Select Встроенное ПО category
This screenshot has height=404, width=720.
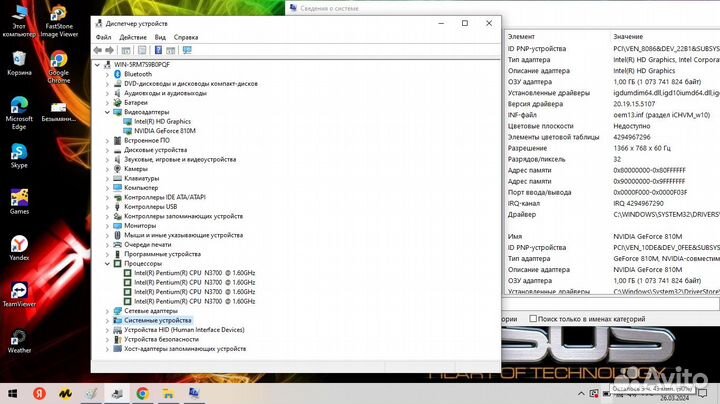click(146, 140)
